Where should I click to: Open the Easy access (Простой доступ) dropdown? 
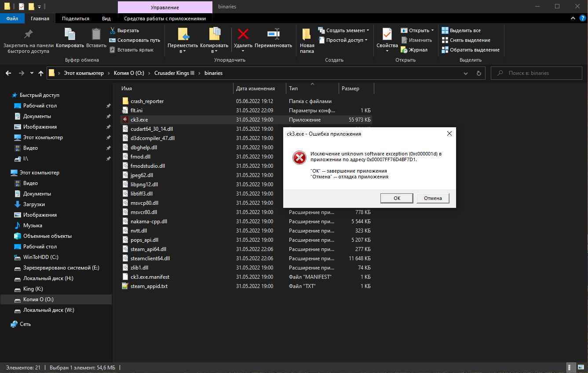(343, 40)
